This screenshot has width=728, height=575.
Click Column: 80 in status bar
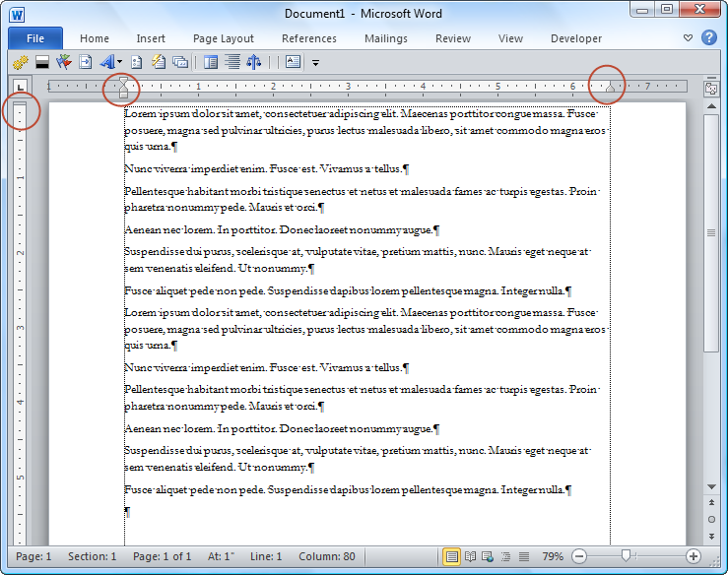[x=327, y=556]
